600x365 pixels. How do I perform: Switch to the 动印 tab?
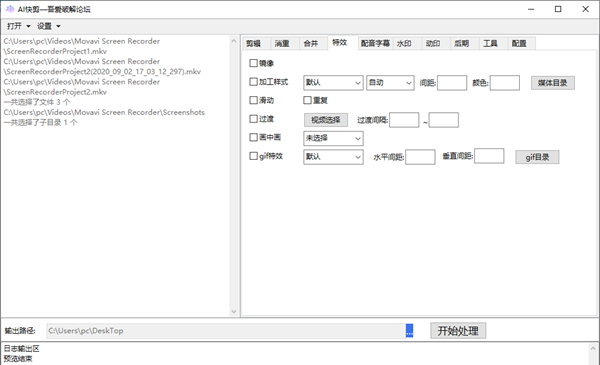[x=435, y=44]
